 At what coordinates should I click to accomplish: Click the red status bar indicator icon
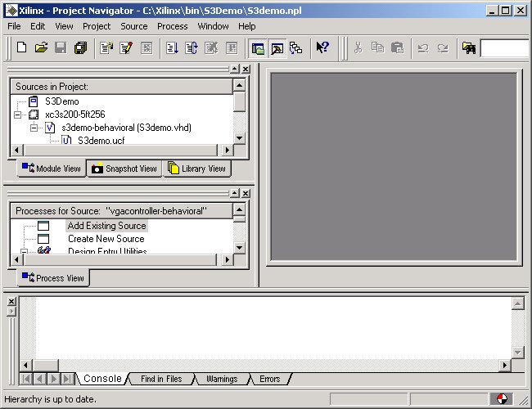[502, 399]
